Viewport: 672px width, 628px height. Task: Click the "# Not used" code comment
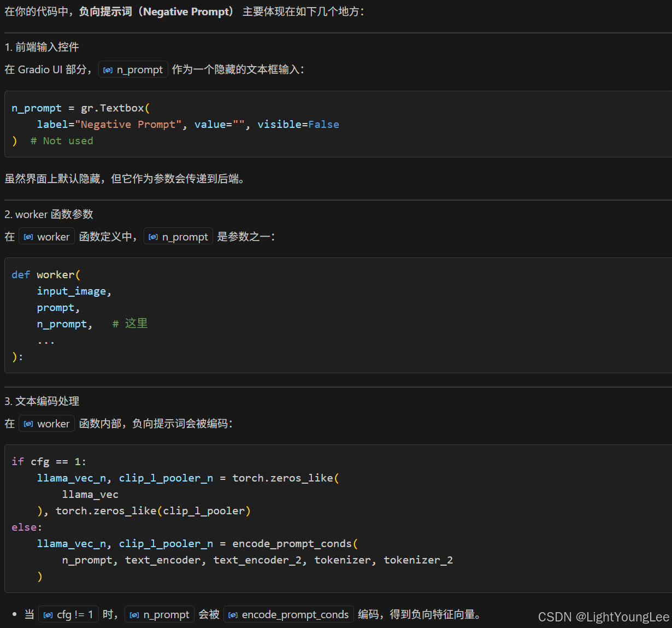click(x=62, y=141)
